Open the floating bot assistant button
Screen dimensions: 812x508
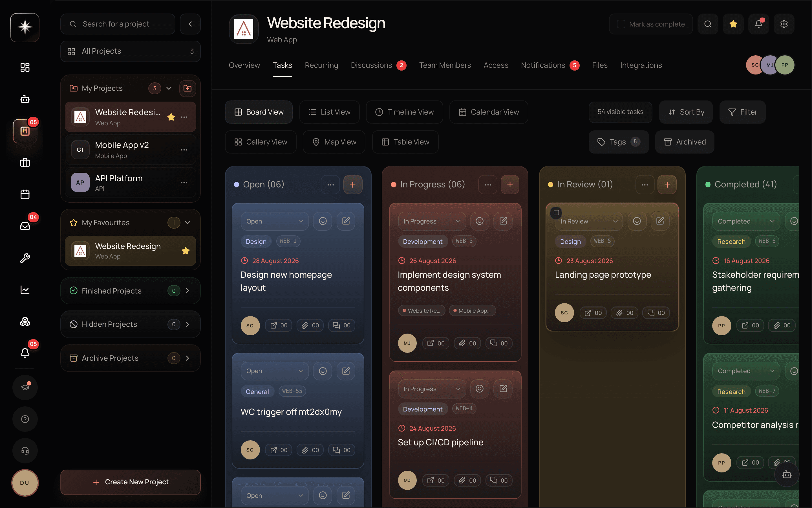pos(787,474)
